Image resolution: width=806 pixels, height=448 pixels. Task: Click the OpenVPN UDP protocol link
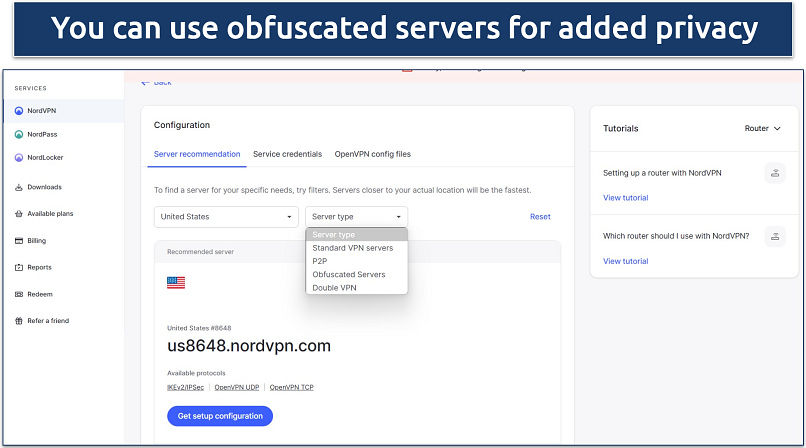click(239, 387)
